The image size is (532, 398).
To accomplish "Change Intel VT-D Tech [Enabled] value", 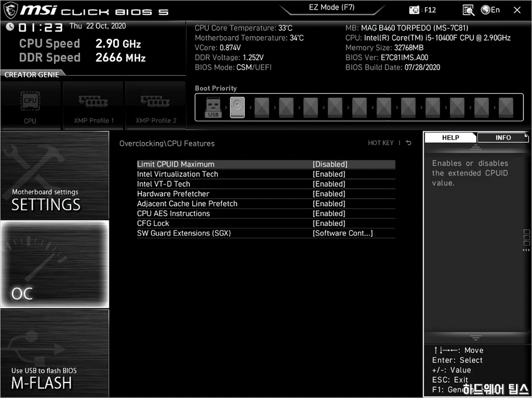I will coord(329,184).
